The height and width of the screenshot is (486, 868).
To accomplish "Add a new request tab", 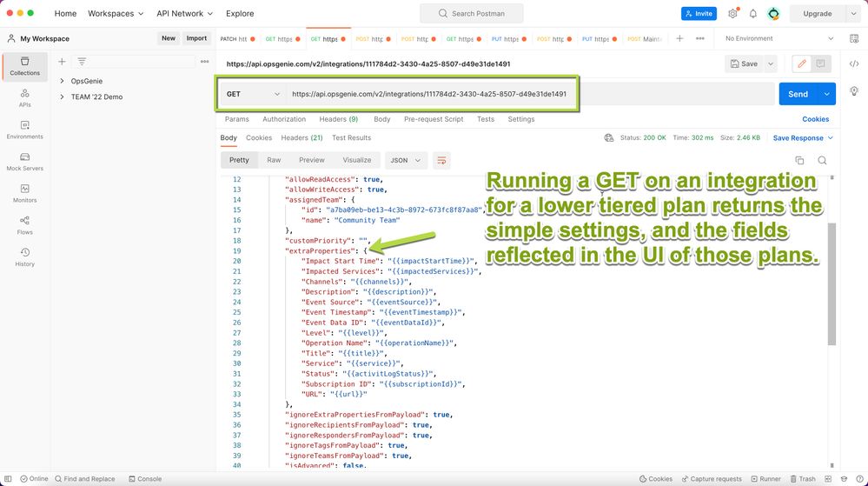I will tap(679, 38).
